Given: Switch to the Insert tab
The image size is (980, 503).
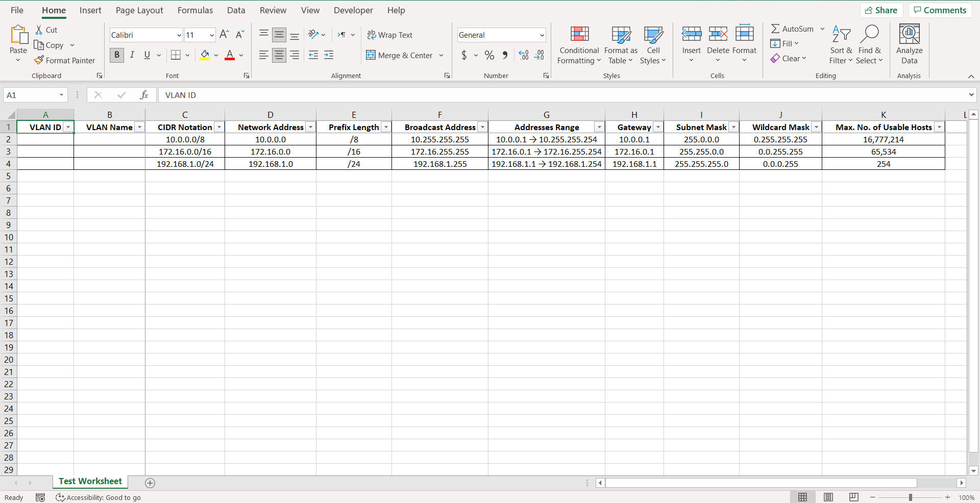Looking at the screenshot, I should (90, 10).
